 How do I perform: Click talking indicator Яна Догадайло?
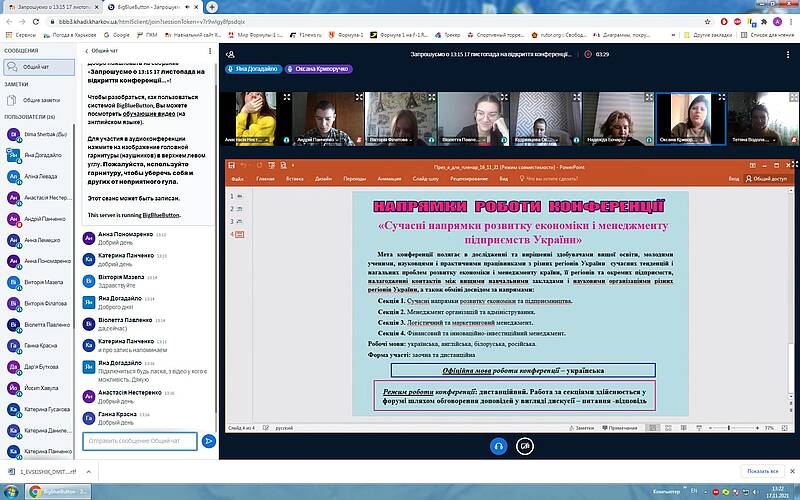pyautogui.click(x=254, y=69)
